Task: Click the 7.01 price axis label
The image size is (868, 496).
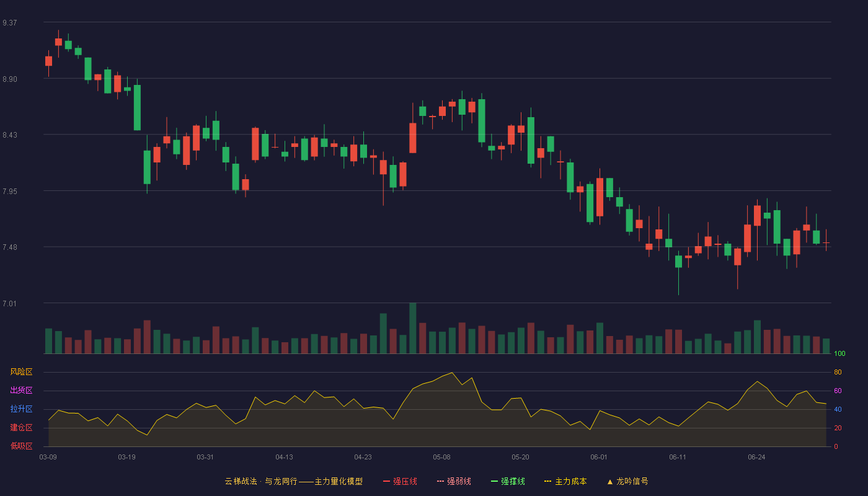Action: tap(10, 304)
